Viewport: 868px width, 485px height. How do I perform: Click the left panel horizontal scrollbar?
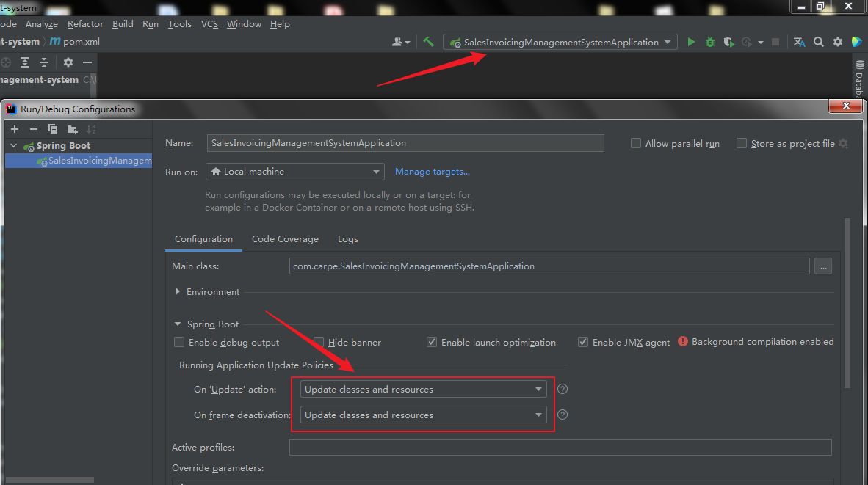pos(50,479)
